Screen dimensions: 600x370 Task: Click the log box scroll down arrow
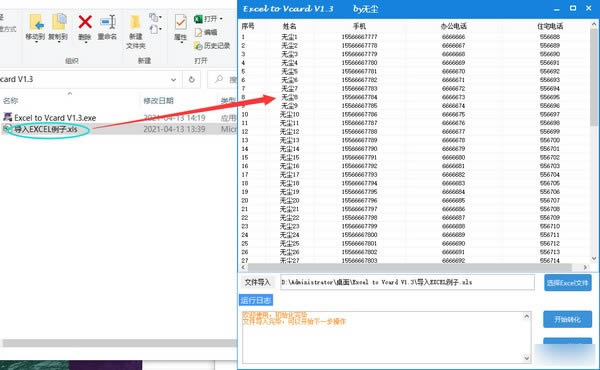click(x=527, y=358)
